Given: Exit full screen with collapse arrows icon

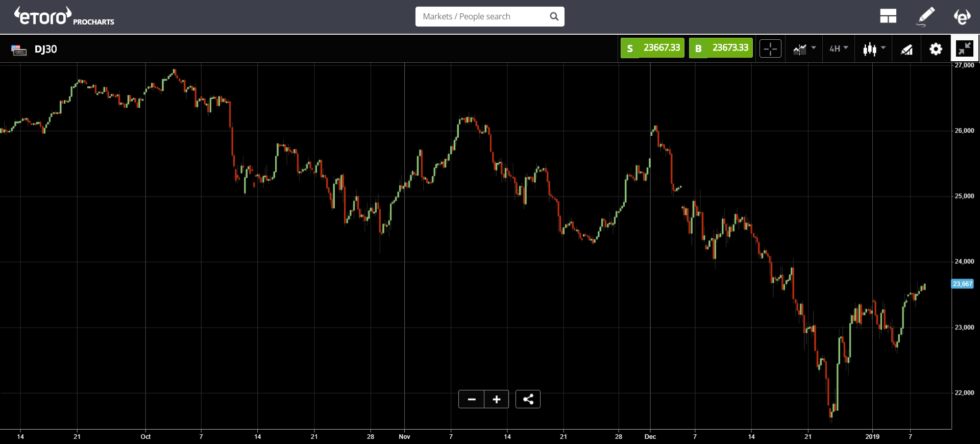Looking at the screenshot, I should pos(964,49).
